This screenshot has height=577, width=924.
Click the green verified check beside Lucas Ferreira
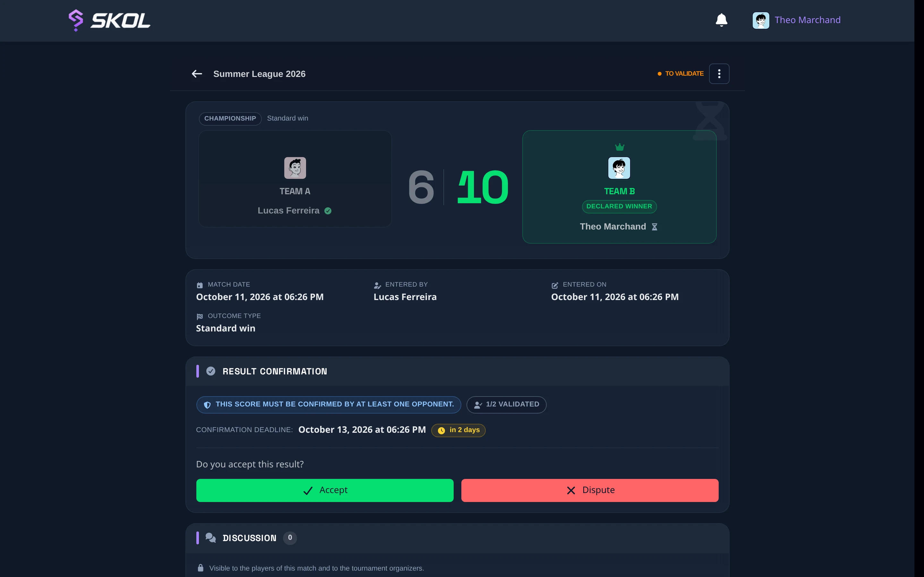pyautogui.click(x=328, y=211)
